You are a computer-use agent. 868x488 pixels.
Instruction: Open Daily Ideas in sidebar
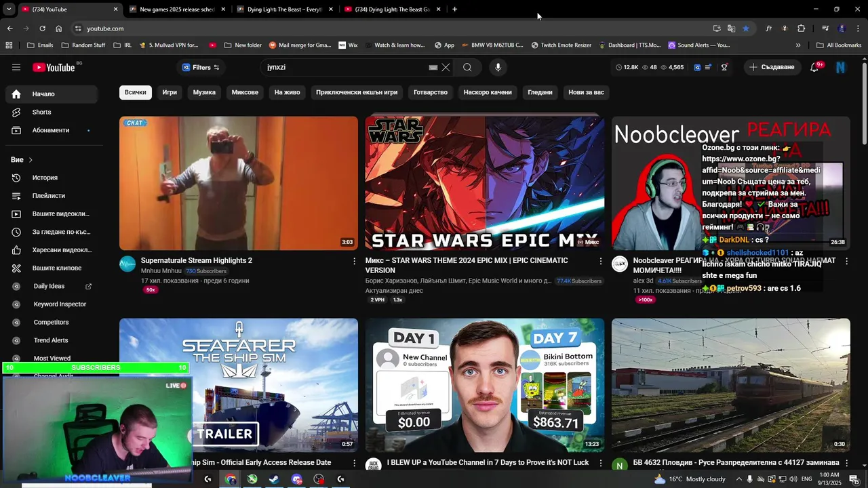52,286
